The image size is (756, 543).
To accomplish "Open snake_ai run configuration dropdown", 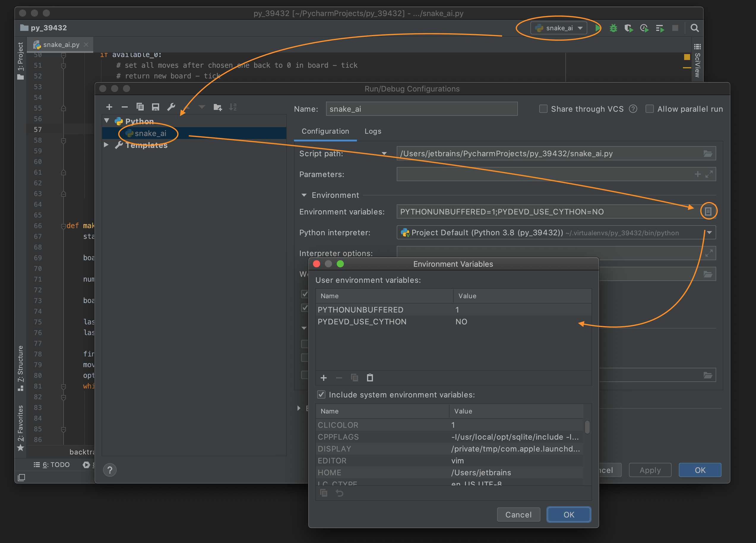I will coord(559,28).
